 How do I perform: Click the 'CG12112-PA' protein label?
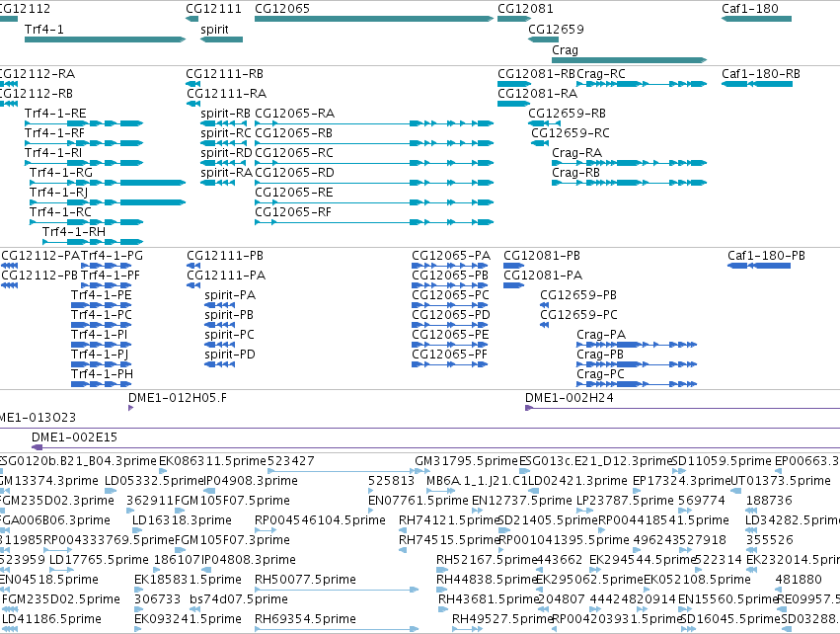point(40,255)
